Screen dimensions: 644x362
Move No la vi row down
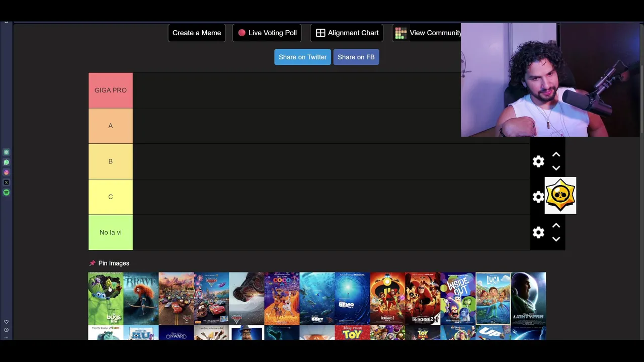tap(556, 239)
